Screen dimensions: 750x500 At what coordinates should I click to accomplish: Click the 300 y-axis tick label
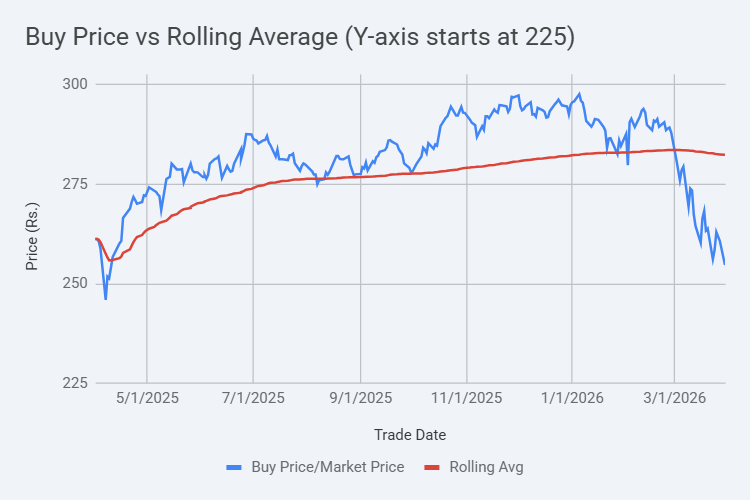[x=75, y=84]
